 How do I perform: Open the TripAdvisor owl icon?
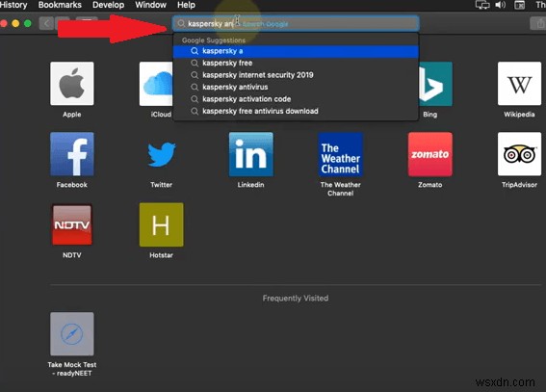519,154
